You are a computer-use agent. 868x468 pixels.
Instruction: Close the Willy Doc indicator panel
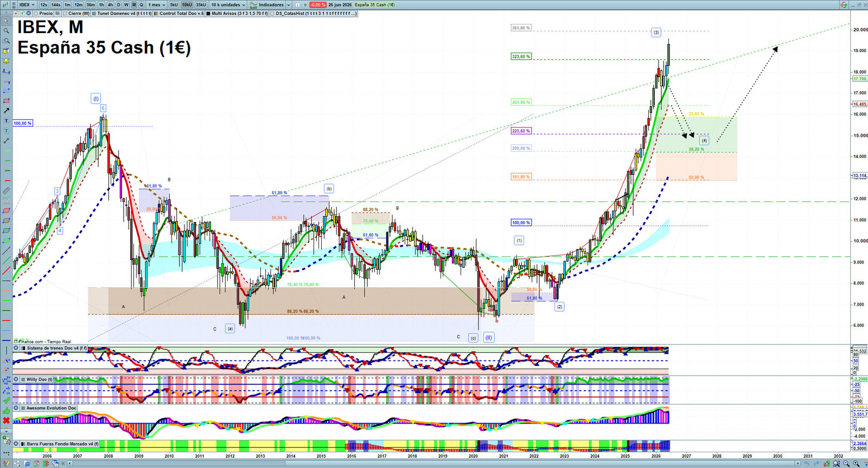pyautogui.click(x=16, y=380)
